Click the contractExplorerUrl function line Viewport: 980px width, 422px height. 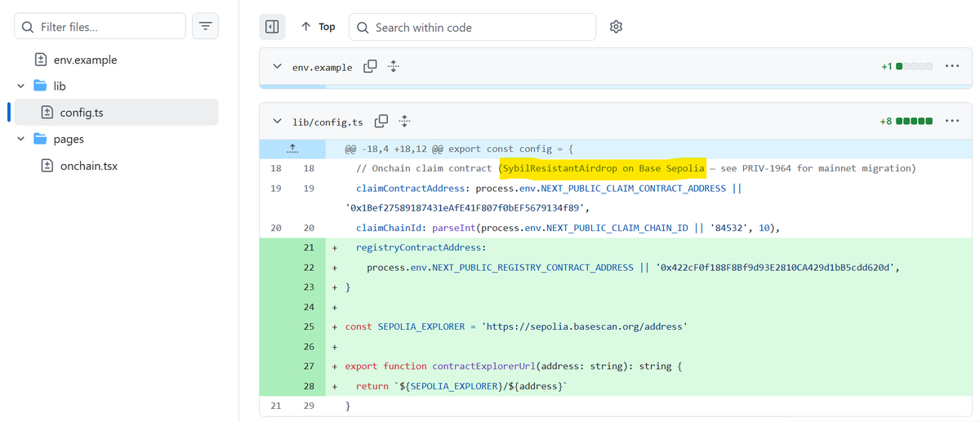point(514,366)
